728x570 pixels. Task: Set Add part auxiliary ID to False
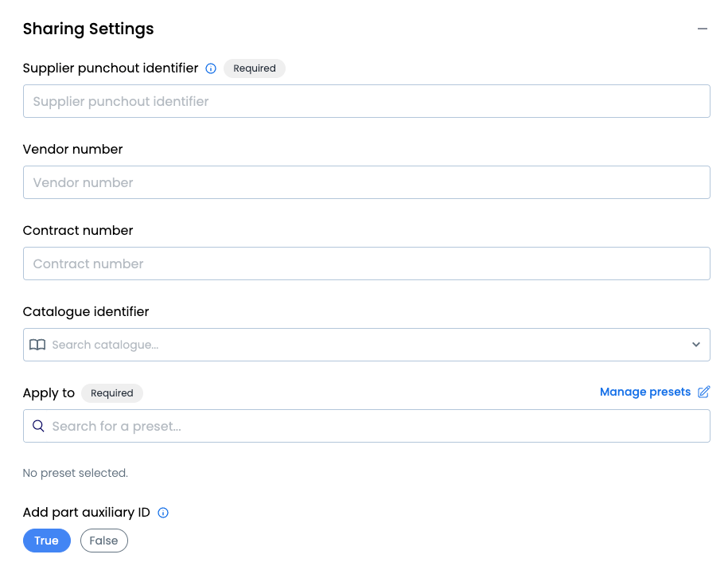pyautogui.click(x=104, y=541)
